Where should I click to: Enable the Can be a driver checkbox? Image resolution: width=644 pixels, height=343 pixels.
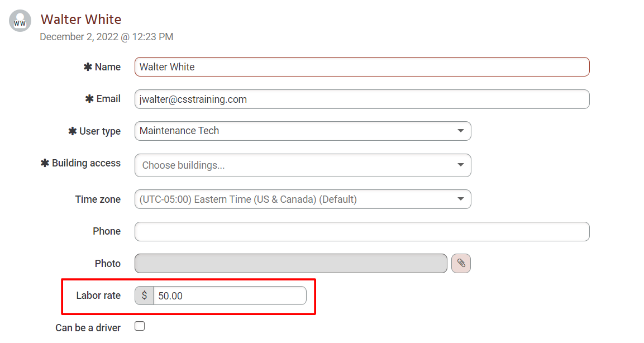[x=140, y=326]
